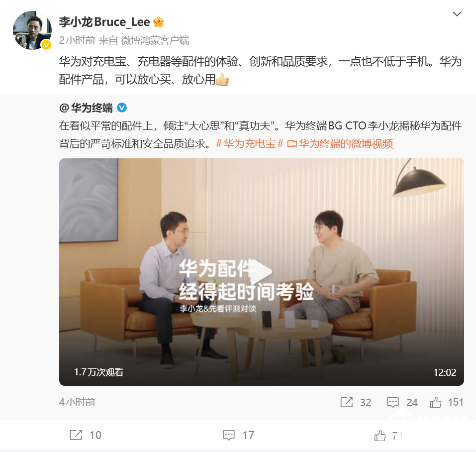This screenshot has height=452, width=476.
Task: Open Bruce Lee's profile avatar
Action: [32, 30]
